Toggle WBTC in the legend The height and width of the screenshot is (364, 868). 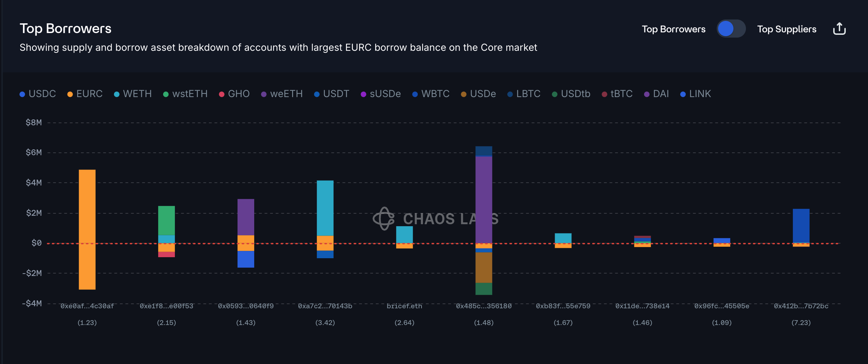click(x=431, y=94)
